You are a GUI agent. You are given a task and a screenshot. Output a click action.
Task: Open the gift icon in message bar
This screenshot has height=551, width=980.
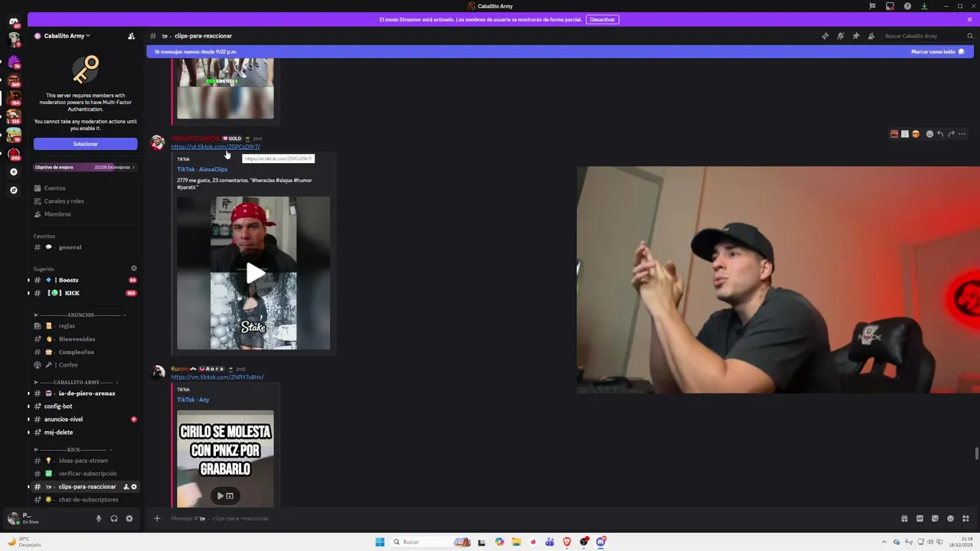click(x=904, y=519)
